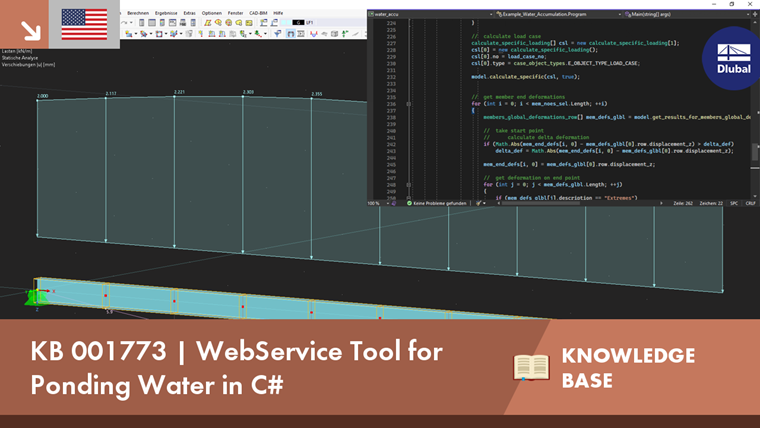This screenshot has width=760, height=428.
Task: Select the black G load case box
Action: tap(298, 22)
